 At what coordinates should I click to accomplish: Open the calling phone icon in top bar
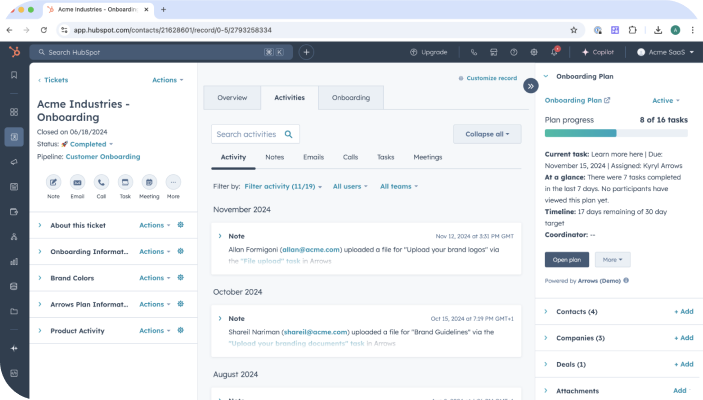(473, 52)
